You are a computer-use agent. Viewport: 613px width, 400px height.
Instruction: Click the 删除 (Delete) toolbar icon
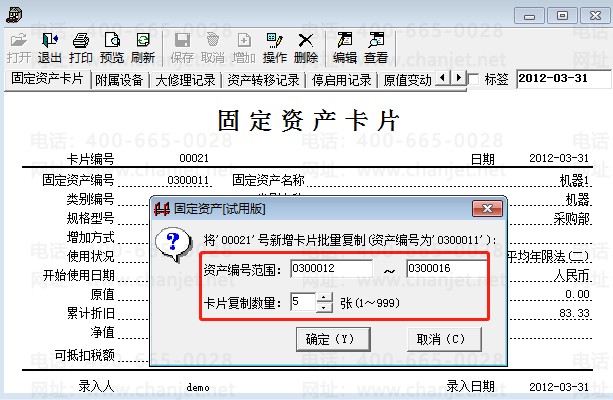tap(306, 48)
